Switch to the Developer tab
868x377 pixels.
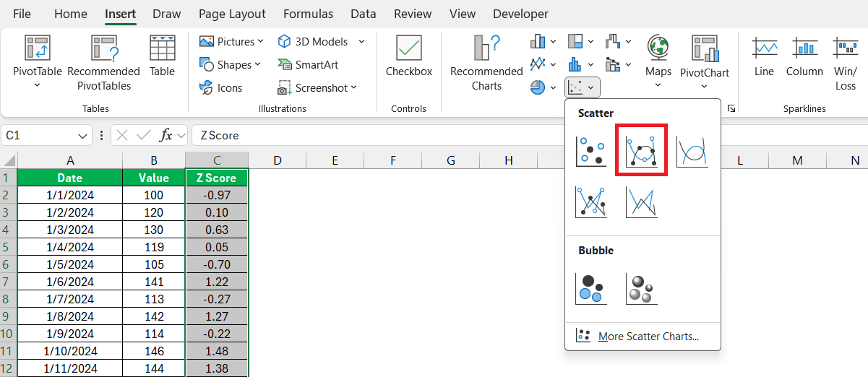click(520, 14)
